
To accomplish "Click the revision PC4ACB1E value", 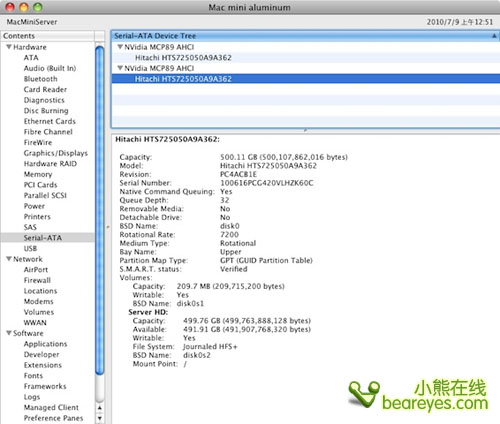I will (238, 174).
